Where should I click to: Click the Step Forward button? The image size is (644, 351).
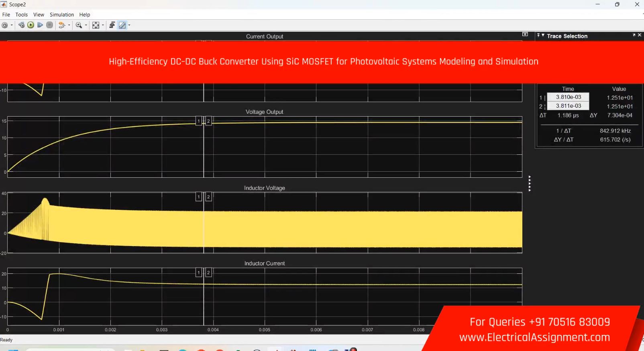[40, 25]
